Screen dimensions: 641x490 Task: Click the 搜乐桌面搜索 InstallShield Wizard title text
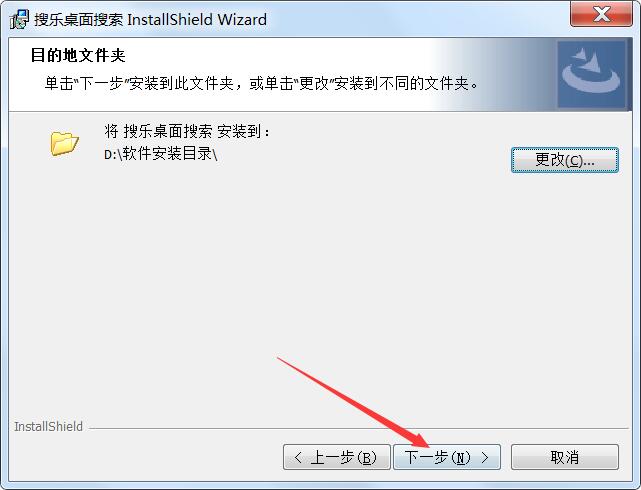150,19
